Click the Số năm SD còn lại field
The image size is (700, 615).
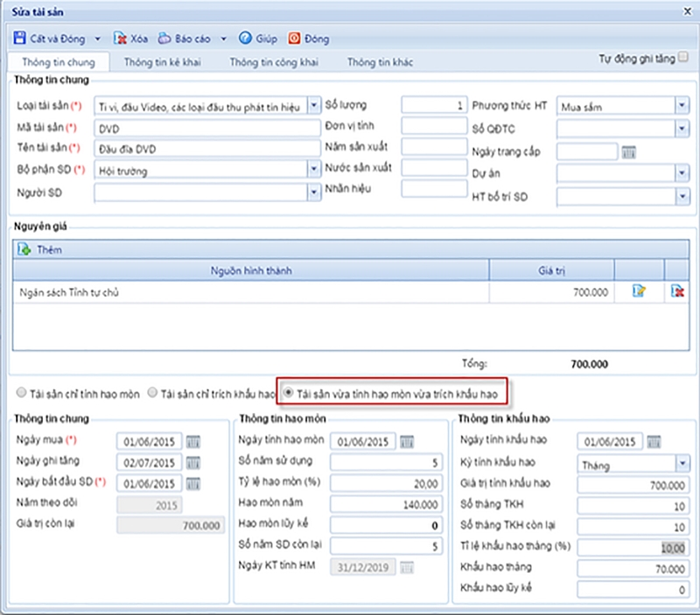[x=386, y=546]
